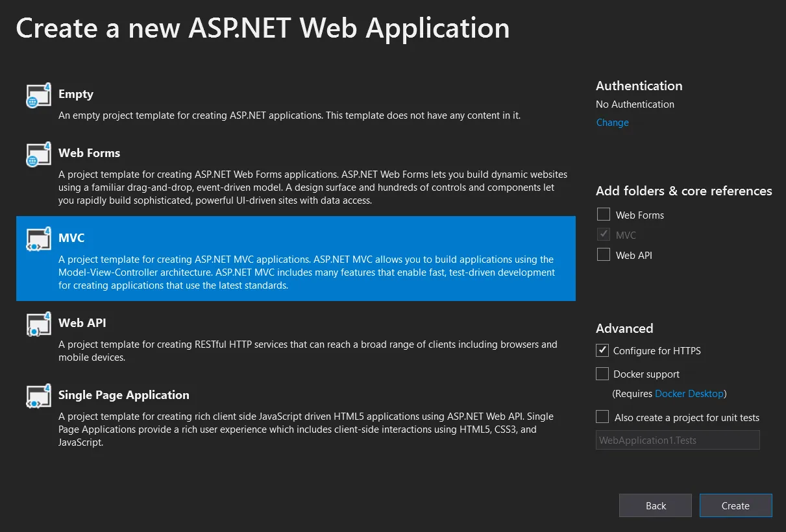Screen dimensions: 786x532
Task: Open the Docker Desktop link
Action: pos(689,394)
